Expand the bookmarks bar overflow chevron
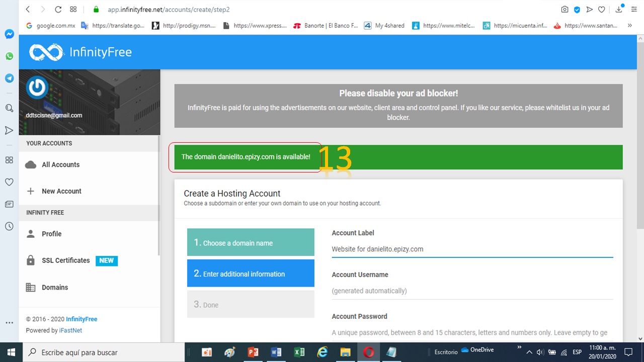The width and height of the screenshot is (644, 362). (x=629, y=25)
